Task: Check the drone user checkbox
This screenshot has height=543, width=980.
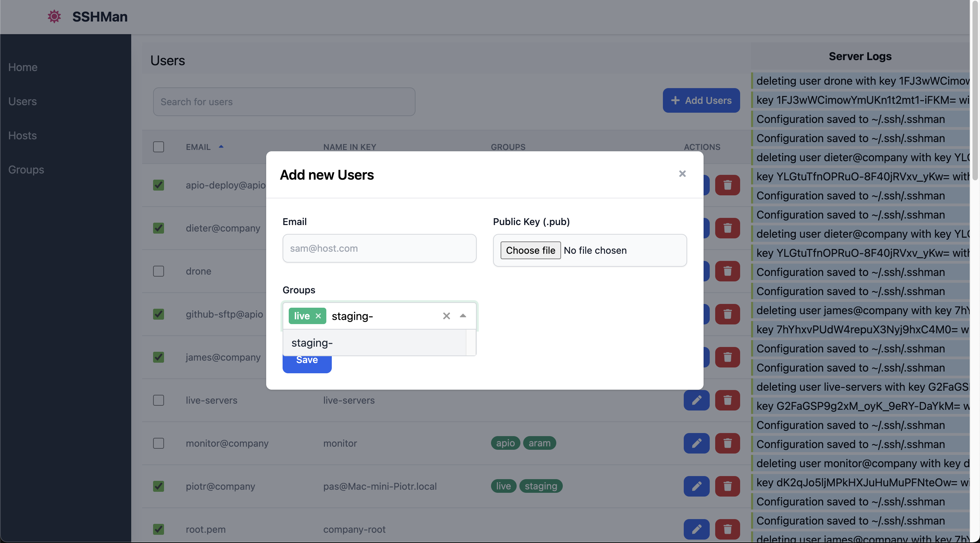Action: click(x=159, y=271)
